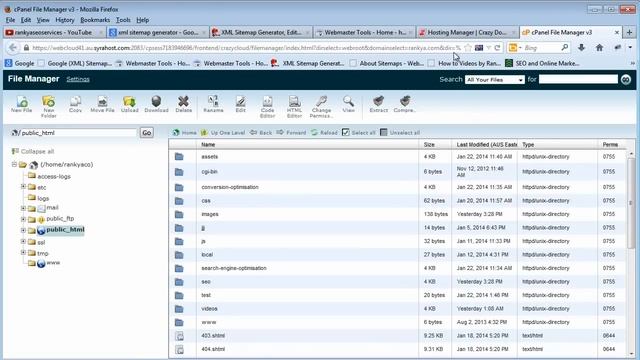Open File Manager Settings link

point(78,79)
